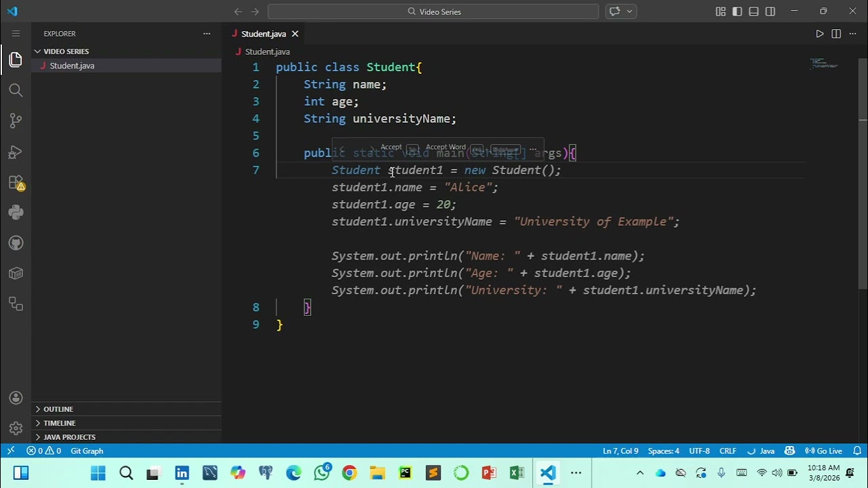Open Explorer Views and More Actions ellipsis
The width and height of the screenshot is (868, 488).
(207, 33)
